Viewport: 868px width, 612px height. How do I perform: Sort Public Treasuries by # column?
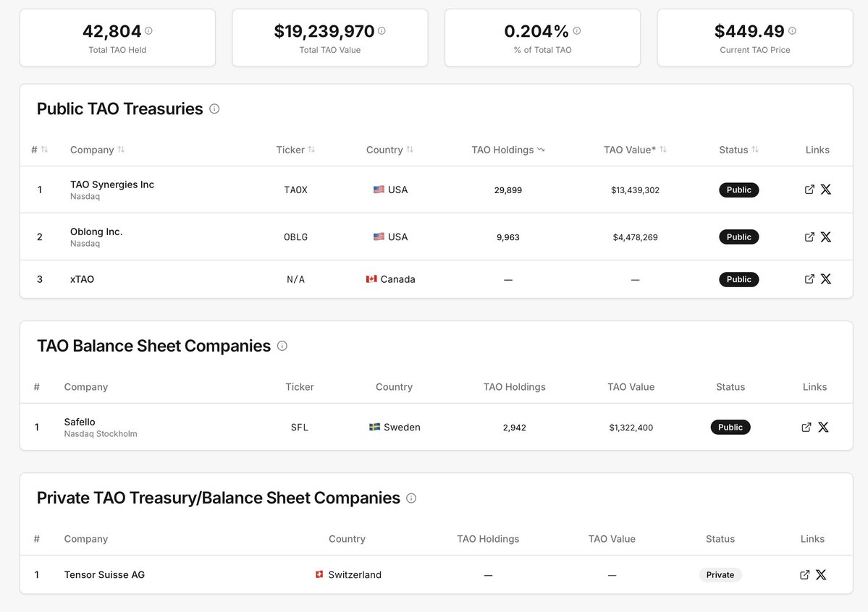click(40, 150)
